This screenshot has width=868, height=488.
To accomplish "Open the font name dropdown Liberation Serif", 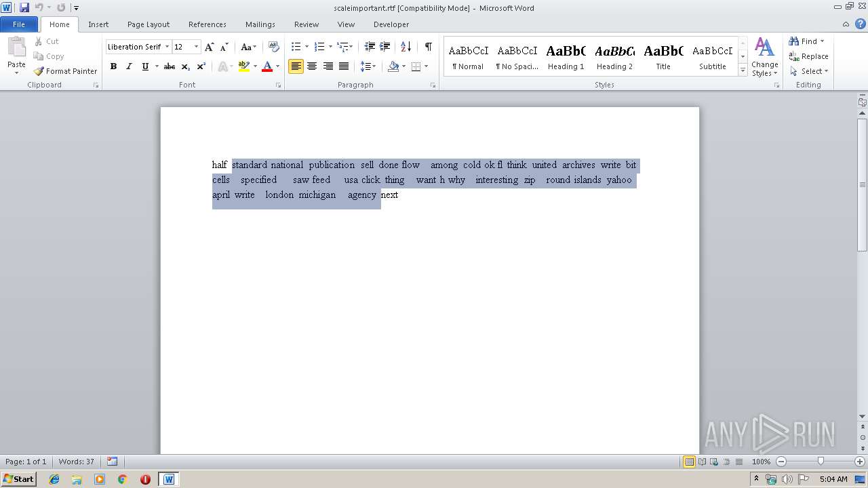I will coord(167,47).
